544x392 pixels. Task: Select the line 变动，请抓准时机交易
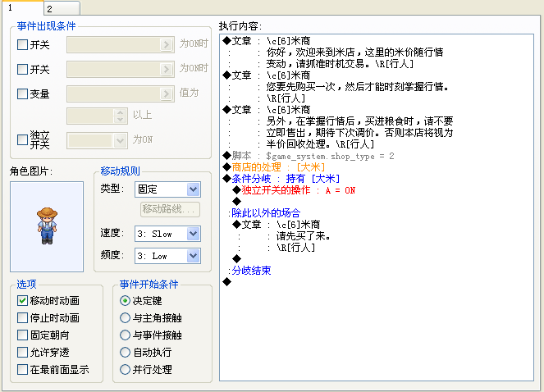pos(340,64)
